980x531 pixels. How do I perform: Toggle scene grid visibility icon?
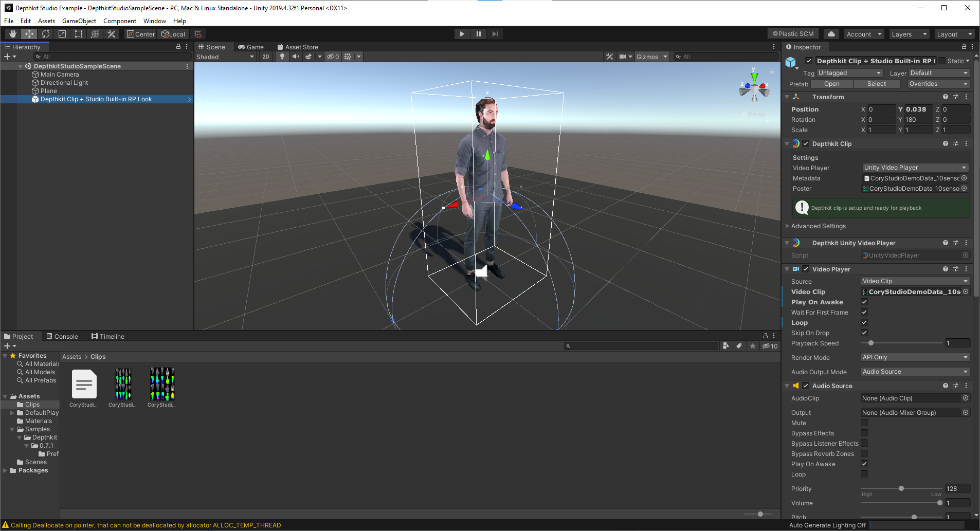[x=348, y=57]
